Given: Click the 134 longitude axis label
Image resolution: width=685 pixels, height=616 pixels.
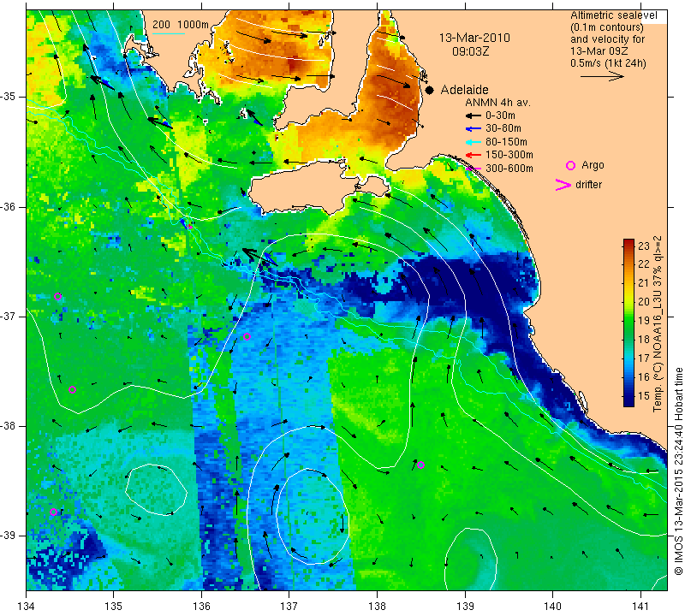Looking at the screenshot, I should (27, 607).
